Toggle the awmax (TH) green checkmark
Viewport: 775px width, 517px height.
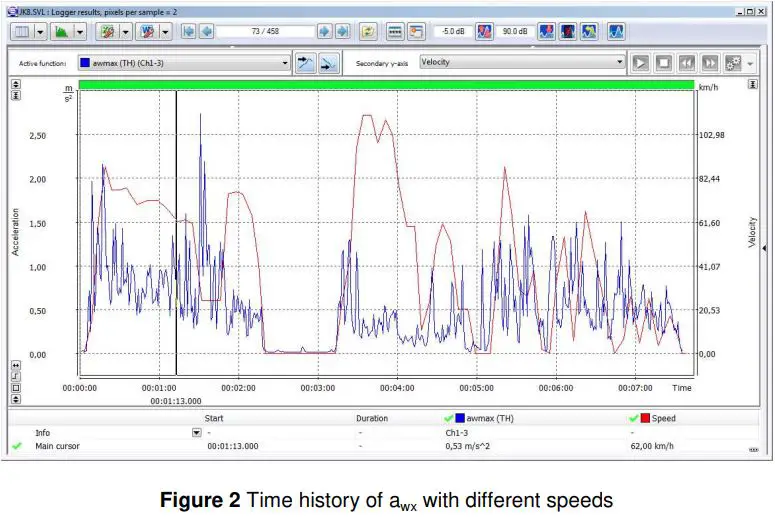click(x=448, y=419)
